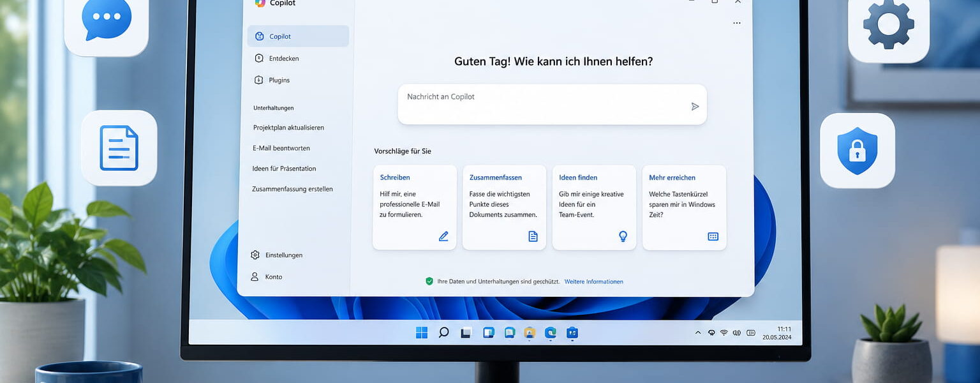Image resolution: width=980 pixels, height=383 pixels.
Task: Open the conversation 'Ideen für Präsentation'
Action: pos(284,169)
